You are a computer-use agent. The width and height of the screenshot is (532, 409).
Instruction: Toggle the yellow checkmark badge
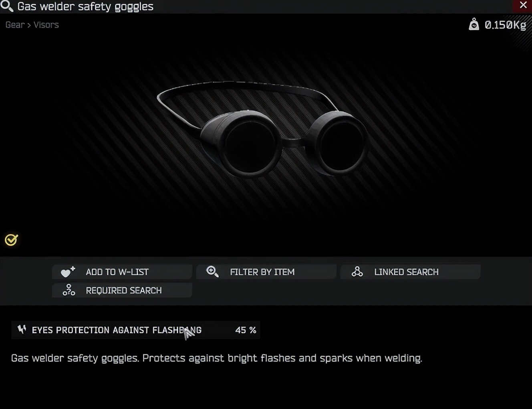click(x=11, y=240)
